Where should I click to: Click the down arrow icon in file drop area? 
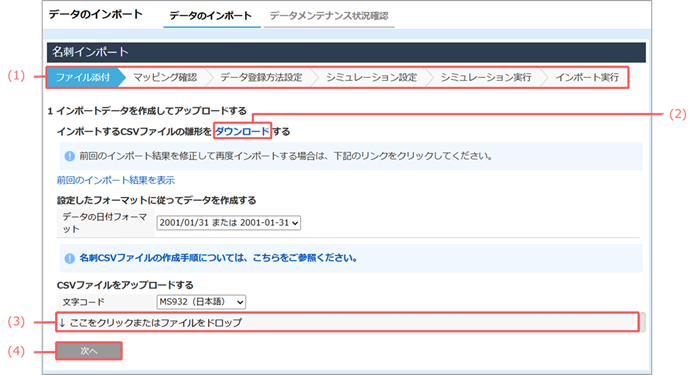tap(62, 322)
